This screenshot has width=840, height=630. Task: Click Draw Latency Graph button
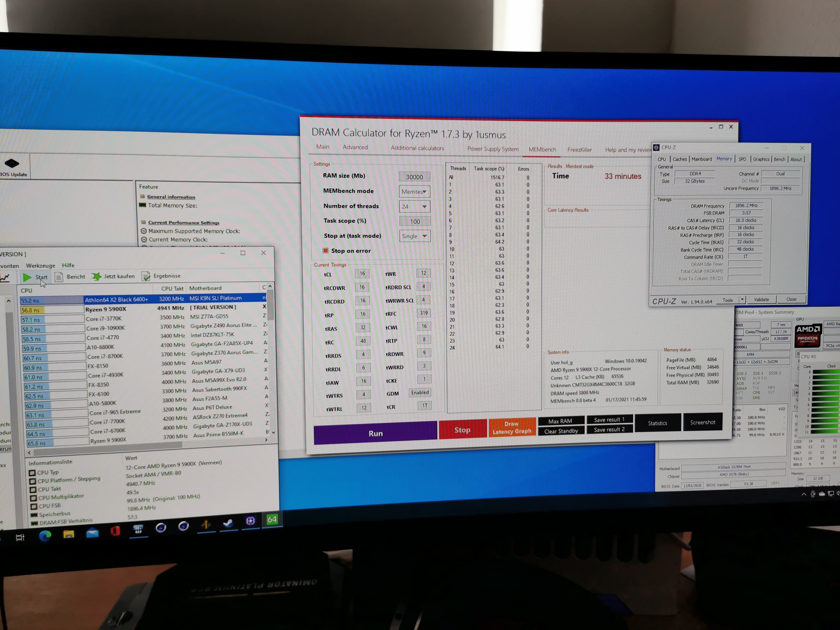coord(512,427)
